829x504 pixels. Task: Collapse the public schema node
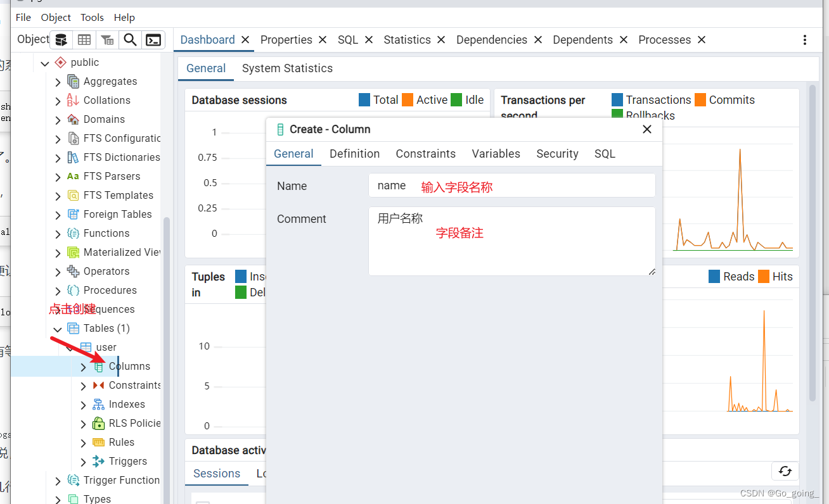45,63
